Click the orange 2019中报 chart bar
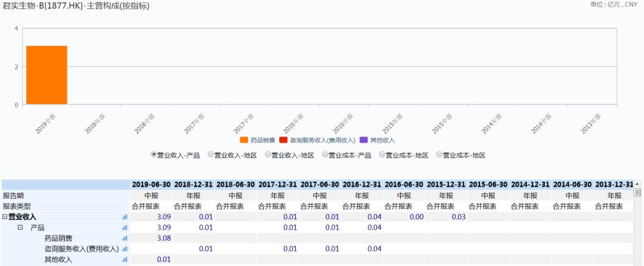 47,75
